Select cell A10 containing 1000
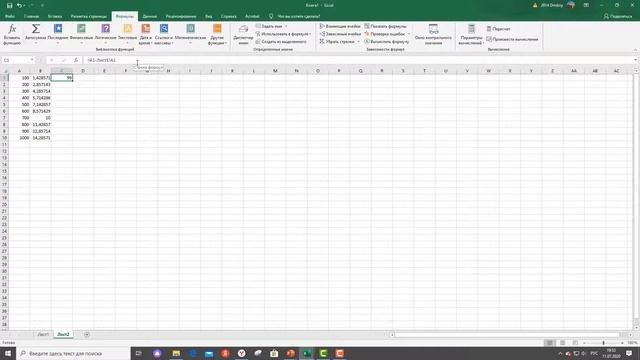The image size is (640, 360). pos(19,138)
